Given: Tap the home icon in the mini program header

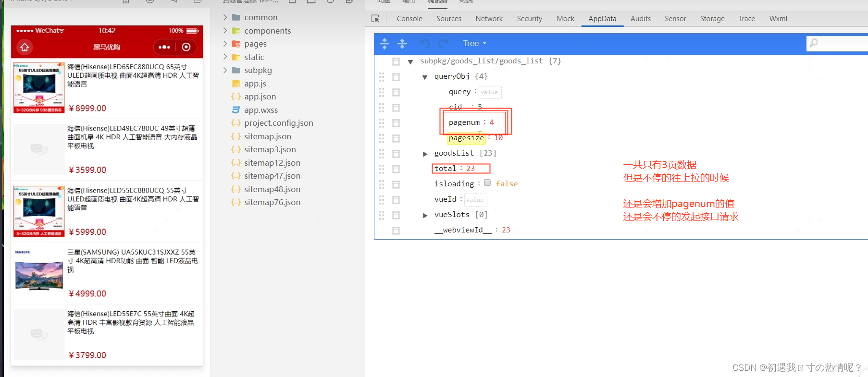Looking at the screenshot, I should click(x=25, y=47).
